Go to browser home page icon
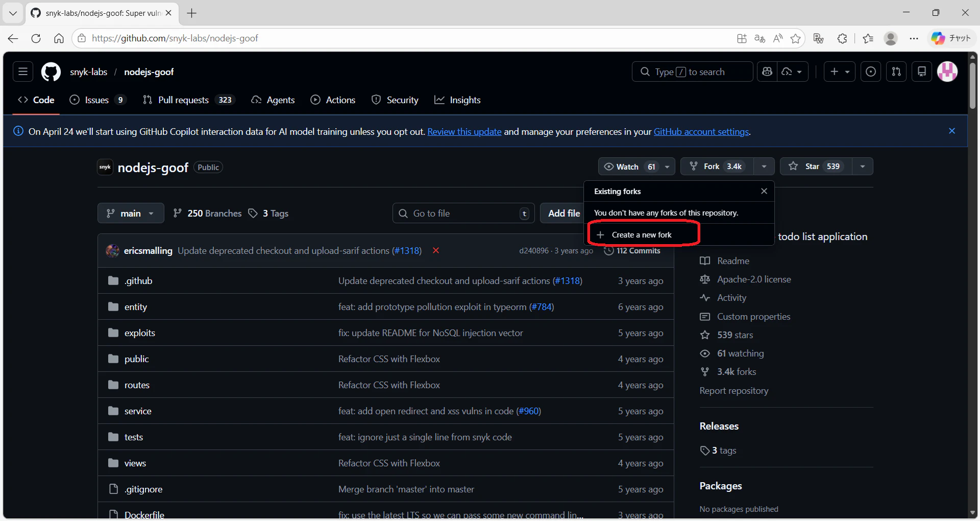980x521 pixels. pos(59,38)
